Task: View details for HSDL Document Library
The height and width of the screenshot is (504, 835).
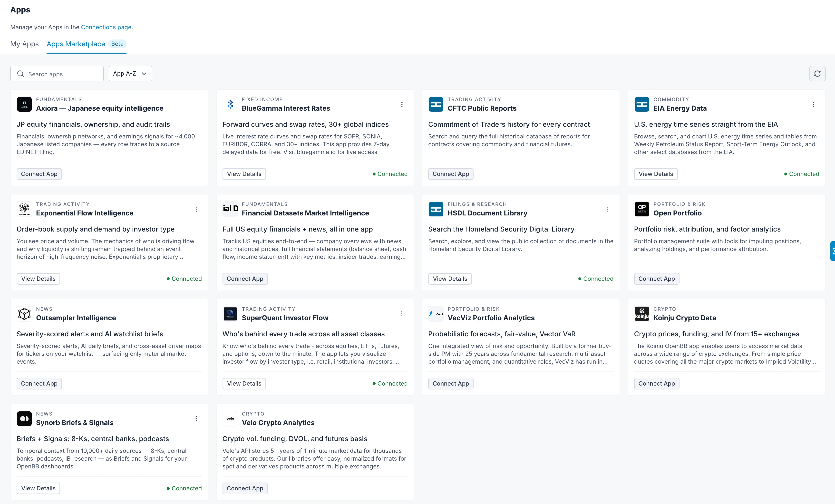Action: (450, 279)
